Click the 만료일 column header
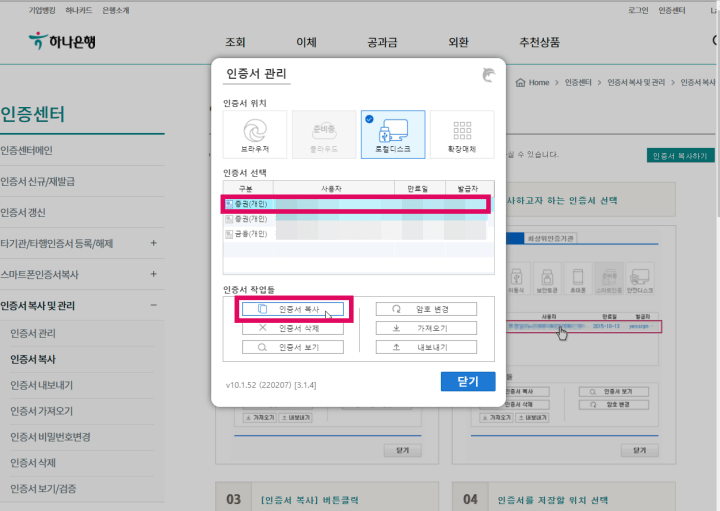Viewport: 720px width, 511px height. (x=419, y=188)
